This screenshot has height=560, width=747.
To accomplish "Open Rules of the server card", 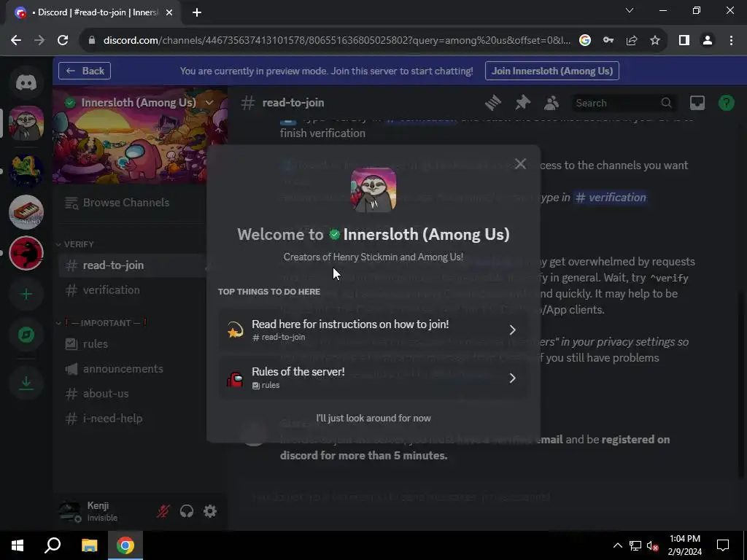I will coord(373,378).
